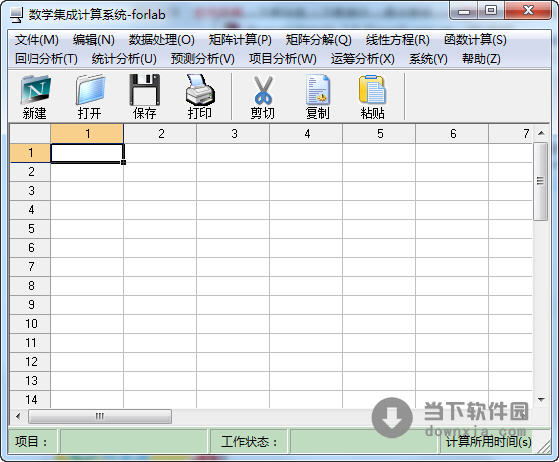Select column header 5

[379, 134]
